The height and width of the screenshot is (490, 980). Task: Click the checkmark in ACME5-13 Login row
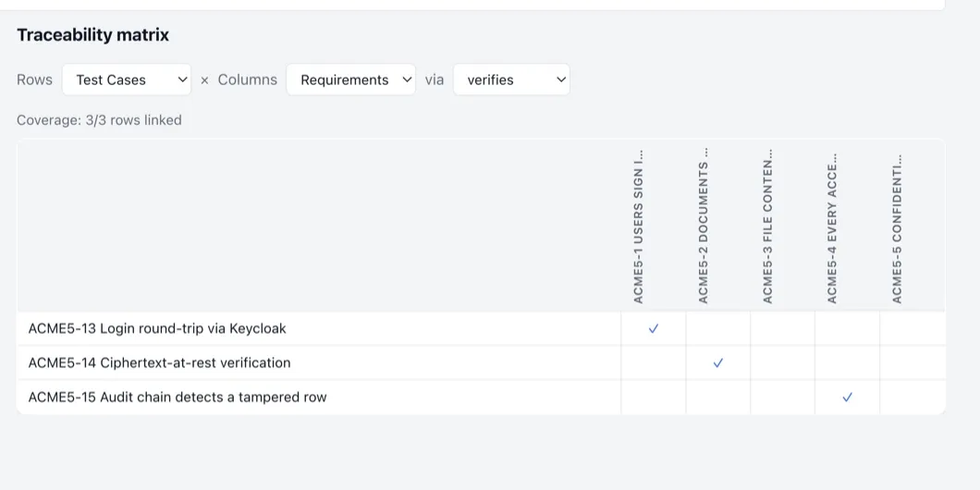pos(653,329)
